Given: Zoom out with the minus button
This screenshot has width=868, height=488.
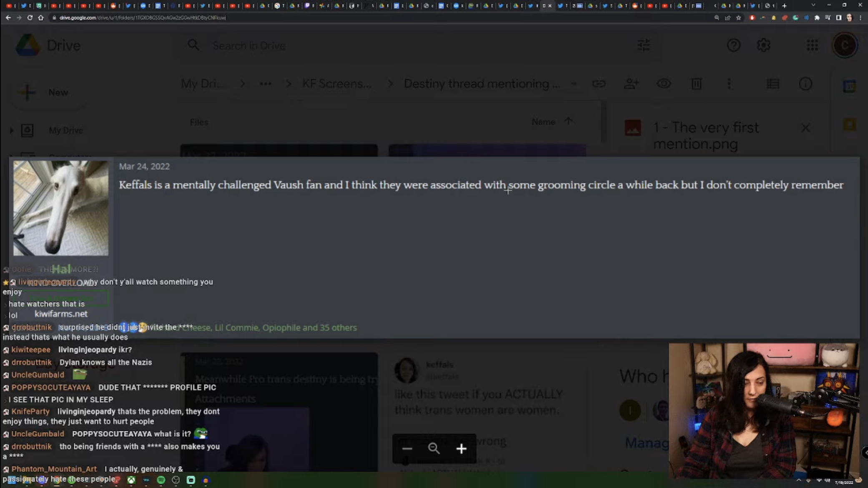Looking at the screenshot, I should (x=407, y=448).
